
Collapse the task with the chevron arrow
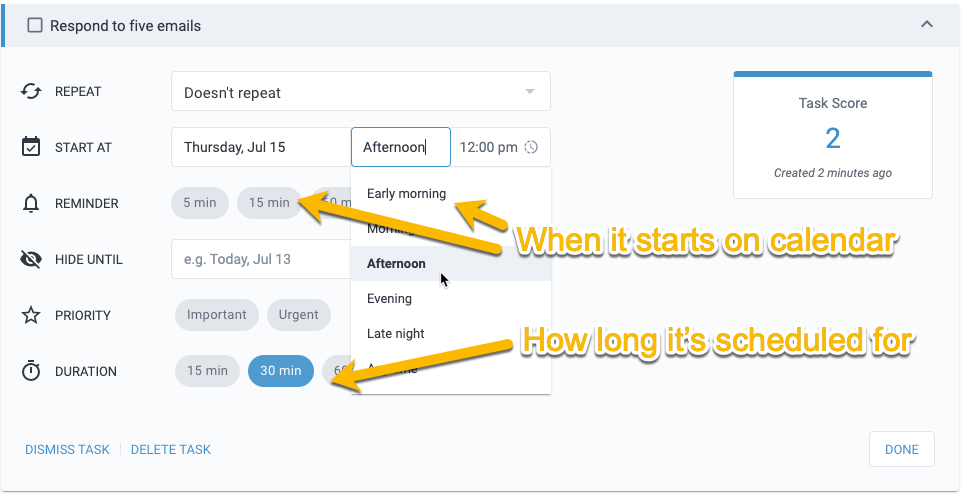tap(927, 25)
